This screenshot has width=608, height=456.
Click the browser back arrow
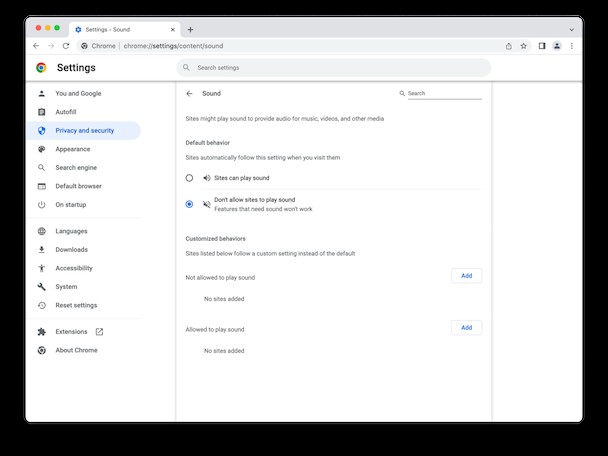tap(36, 46)
